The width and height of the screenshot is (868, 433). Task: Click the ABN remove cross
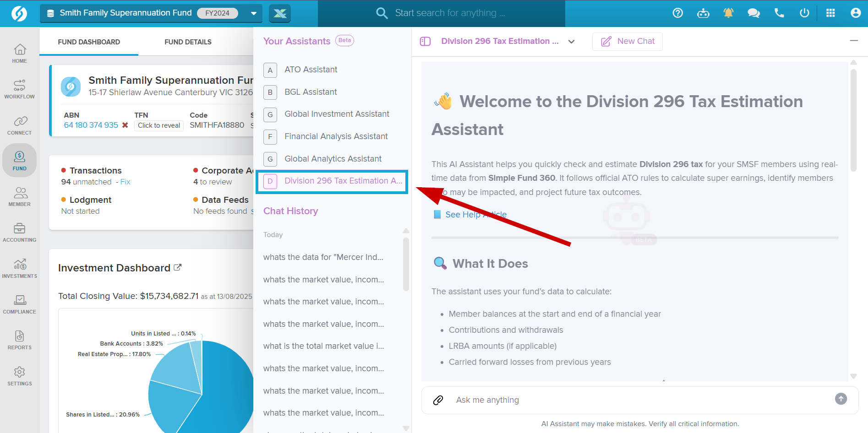pyautogui.click(x=125, y=124)
